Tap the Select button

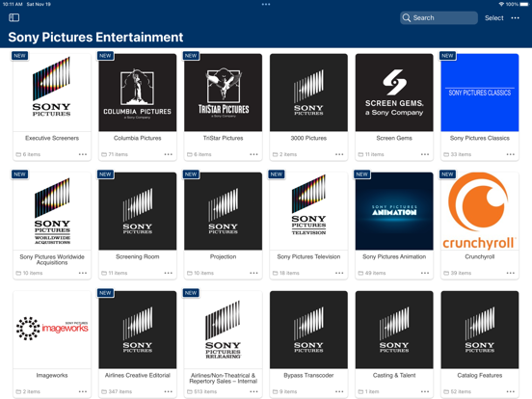pos(494,18)
